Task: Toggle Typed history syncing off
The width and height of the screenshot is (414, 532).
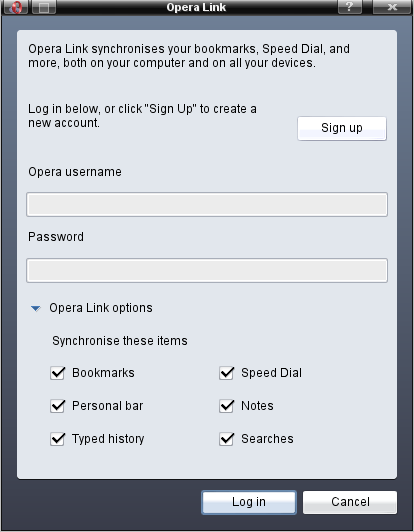Action: (57, 439)
